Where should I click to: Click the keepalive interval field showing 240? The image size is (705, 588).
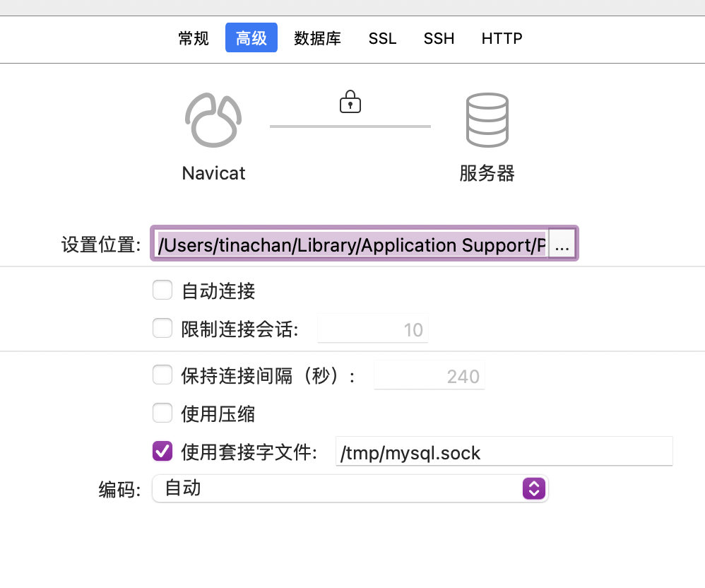coord(429,376)
